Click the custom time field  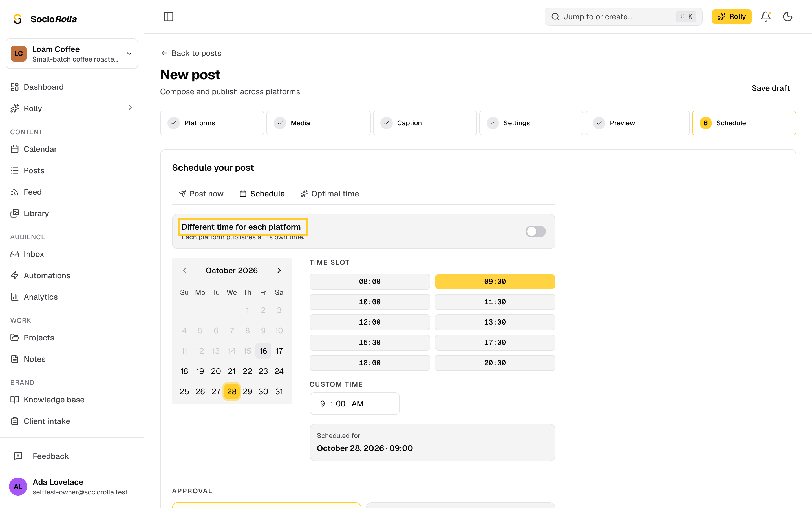[x=354, y=404]
